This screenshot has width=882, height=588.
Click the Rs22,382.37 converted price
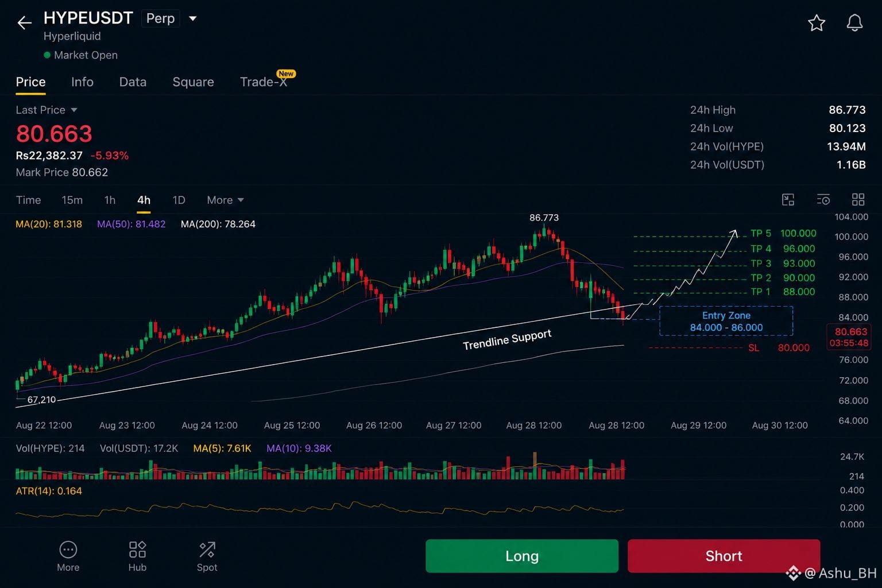[49, 156]
